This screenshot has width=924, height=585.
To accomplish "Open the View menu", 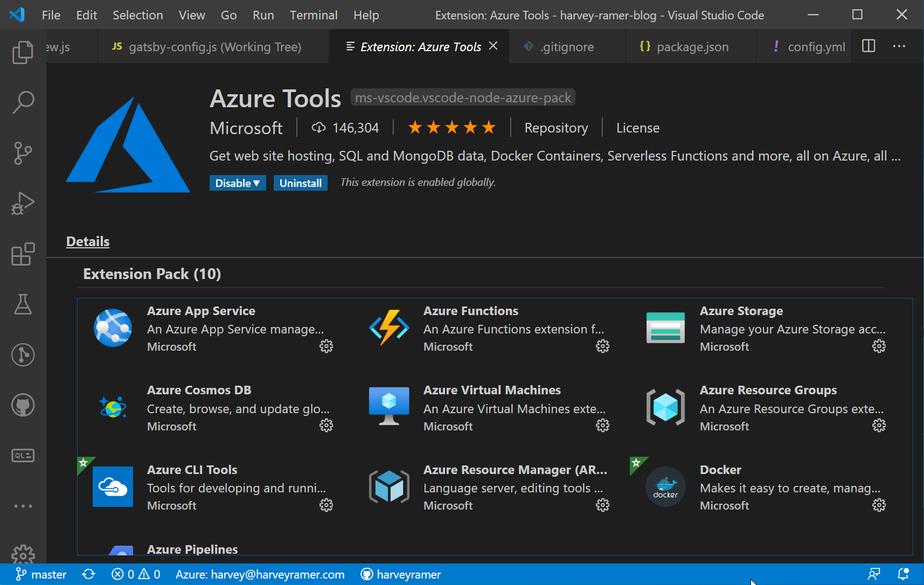I will (192, 15).
